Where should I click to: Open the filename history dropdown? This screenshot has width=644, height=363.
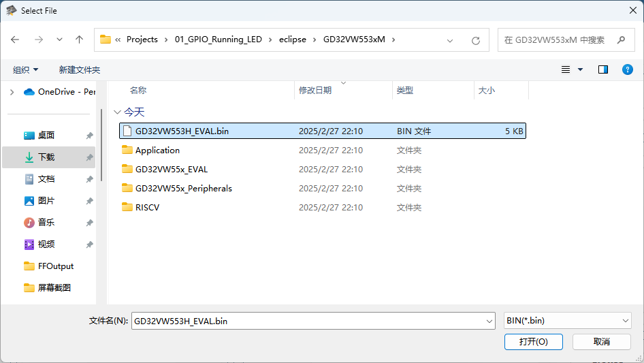(489, 321)
